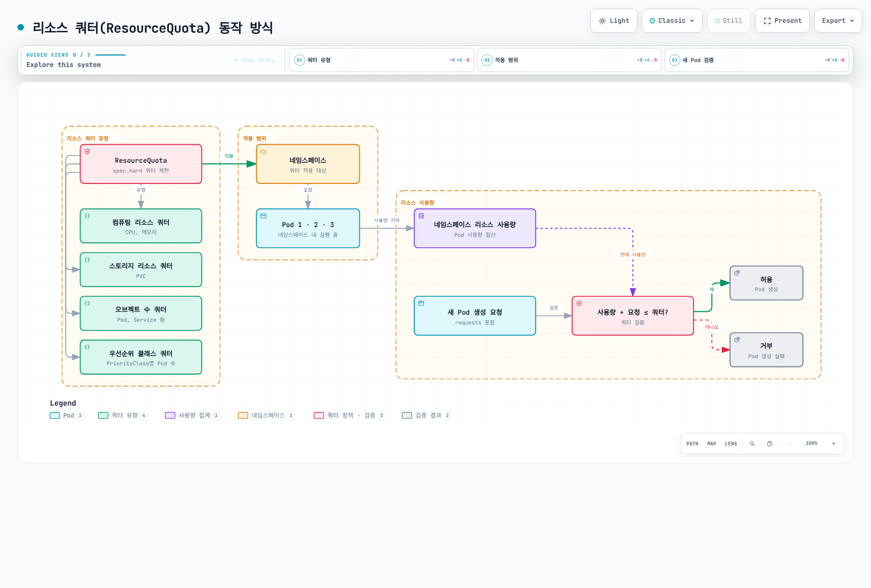Toggle LENS mode in the bottom toolbar
Screen dimensions: 871x588
[x=731, y=444]
